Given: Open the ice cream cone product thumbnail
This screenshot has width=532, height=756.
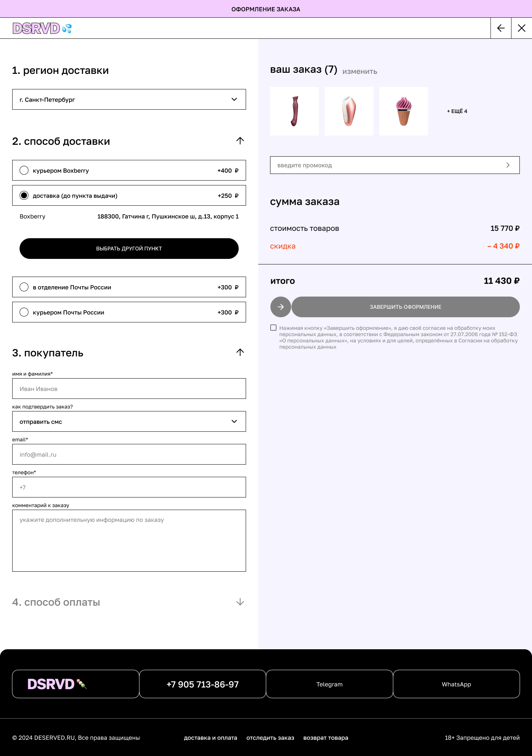Looking at the screenshot, I should point(403,111).
